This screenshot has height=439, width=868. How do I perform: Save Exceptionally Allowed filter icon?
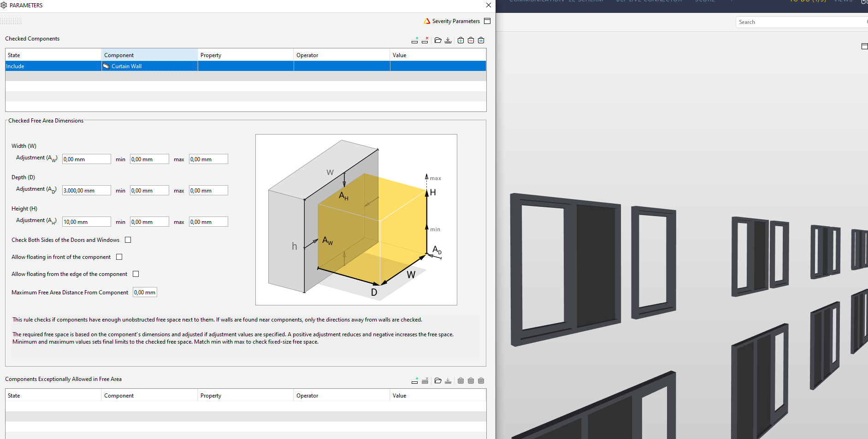click(448, 381)
